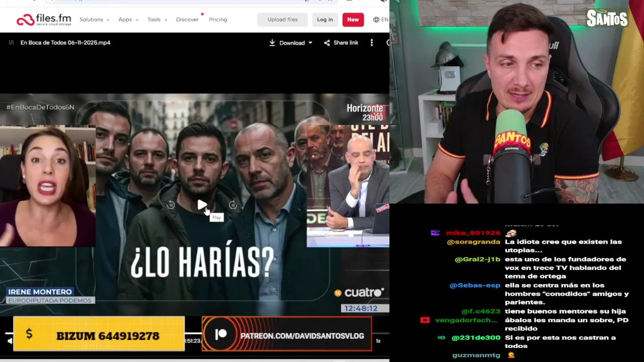The height and width of the screenshot is (362, 644).
Task: Change the 1x playback speed
Action: (378, 341)
